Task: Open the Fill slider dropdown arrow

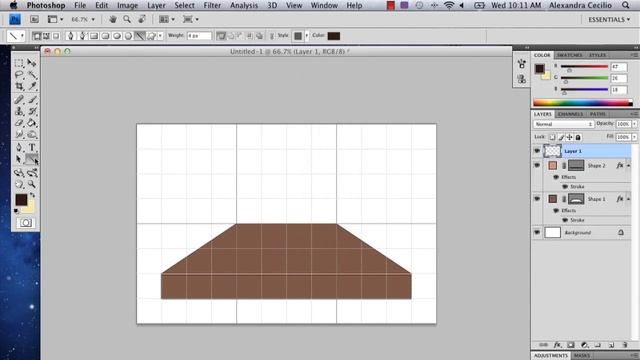Action: pyautogui.click(x=634, y=137)
